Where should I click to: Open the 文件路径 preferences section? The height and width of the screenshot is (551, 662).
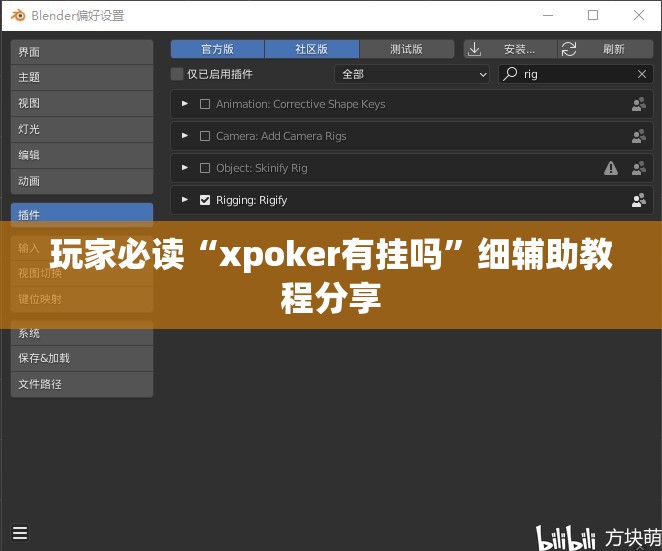click(82, 384)
